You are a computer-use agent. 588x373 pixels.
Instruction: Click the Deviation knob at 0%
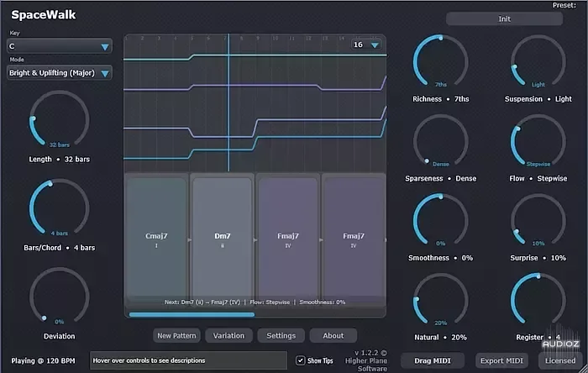pyautogui.click(x=60, y=297)
